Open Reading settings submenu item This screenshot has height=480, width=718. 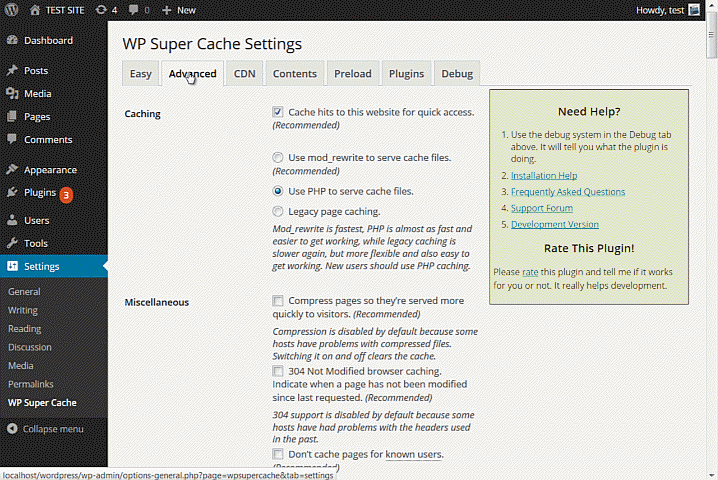[x=25, y=328]
